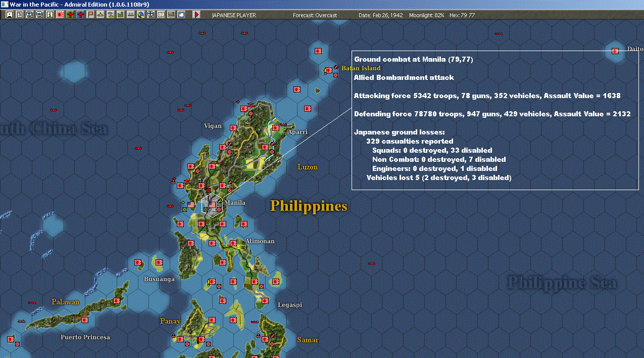This screenshot has height=358, width=644.
Task: Select US flag unit west of Manila
Action: tap(190, 205)
